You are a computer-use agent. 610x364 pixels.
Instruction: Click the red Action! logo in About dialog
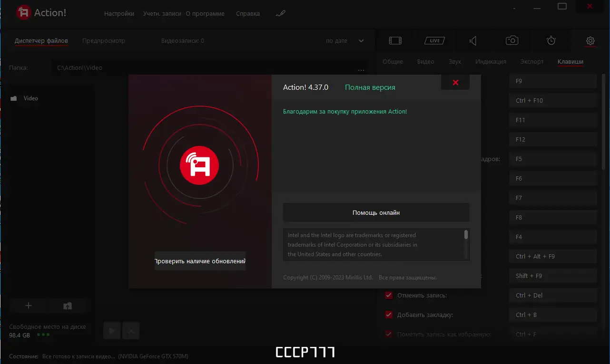coord(199,166)
